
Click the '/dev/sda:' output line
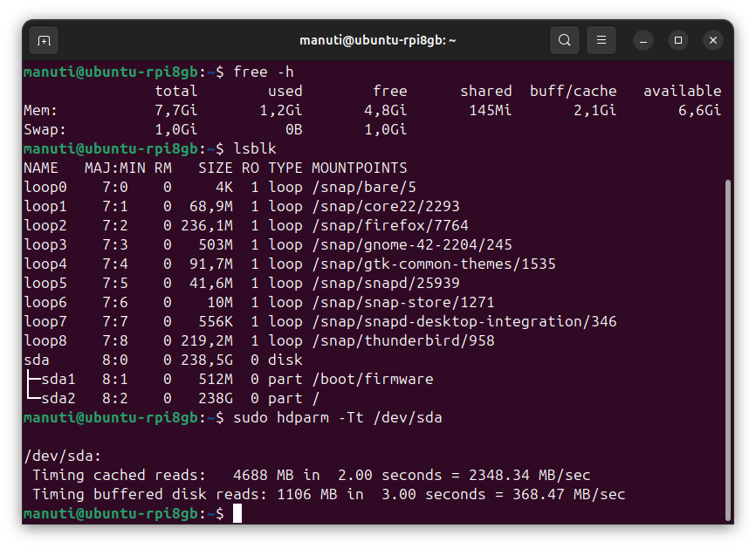coord(63,456)
